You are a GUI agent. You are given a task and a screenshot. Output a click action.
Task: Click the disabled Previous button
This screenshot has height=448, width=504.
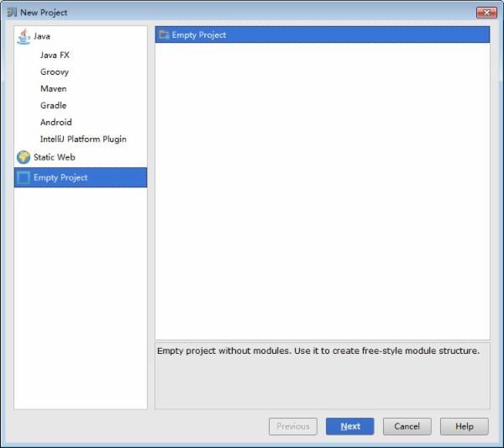[293, 426]
